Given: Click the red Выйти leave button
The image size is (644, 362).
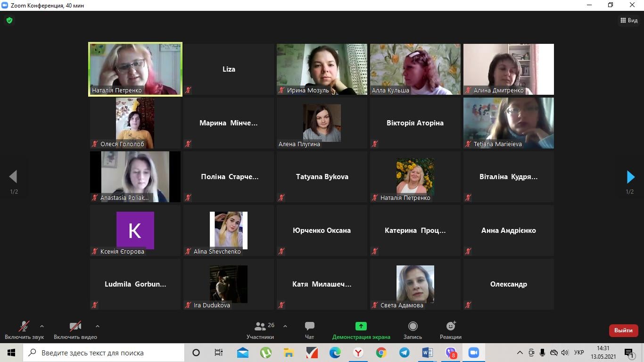Looking at the screenshot, I should pos(623,330).
